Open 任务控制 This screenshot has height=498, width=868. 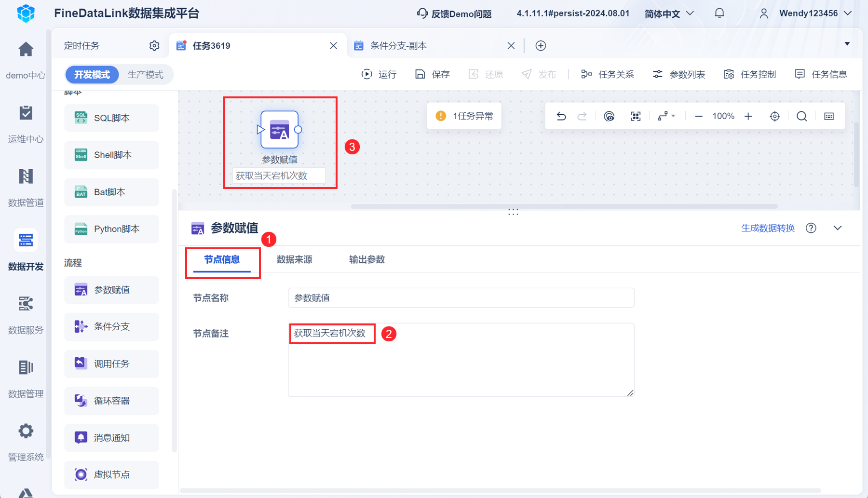(x=750, y=74)
